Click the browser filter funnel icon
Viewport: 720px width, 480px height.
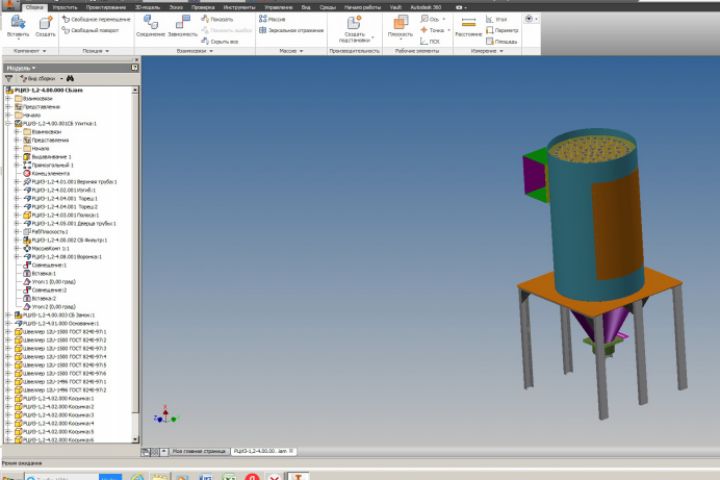click(9, 79)
